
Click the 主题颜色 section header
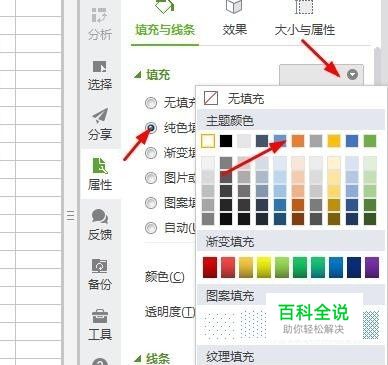[x=230, y=121]
